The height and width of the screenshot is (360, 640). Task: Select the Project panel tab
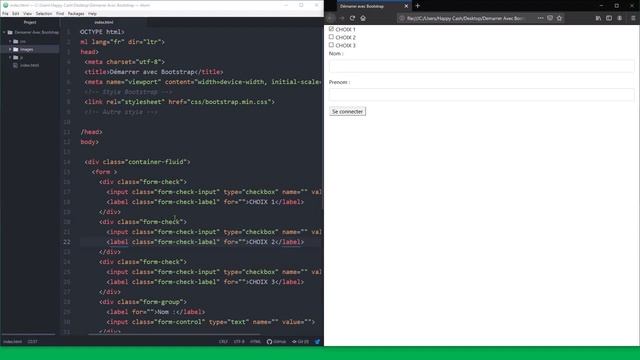pyautogui.click(x=30, y=22)
